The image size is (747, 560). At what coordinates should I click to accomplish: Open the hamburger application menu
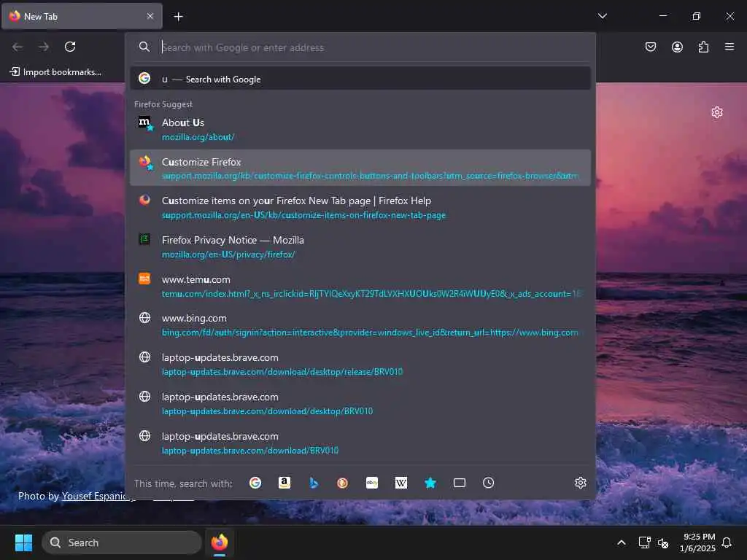pyautogui.click(x=729, y=47)
